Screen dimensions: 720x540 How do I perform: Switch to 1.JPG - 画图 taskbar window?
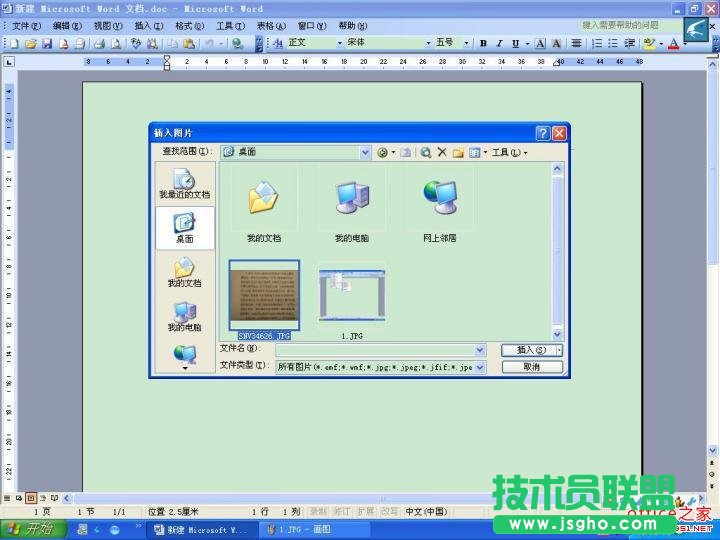[x=315, y=530]
